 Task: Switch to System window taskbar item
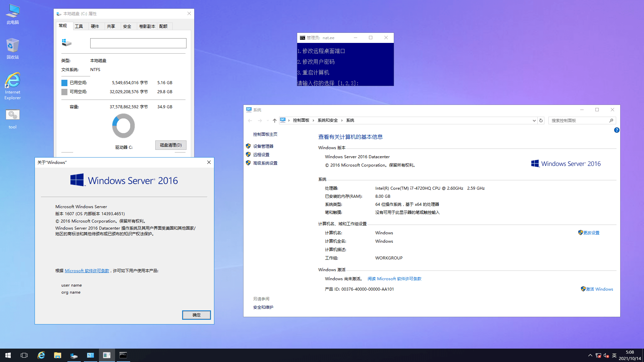click(91, 355)
